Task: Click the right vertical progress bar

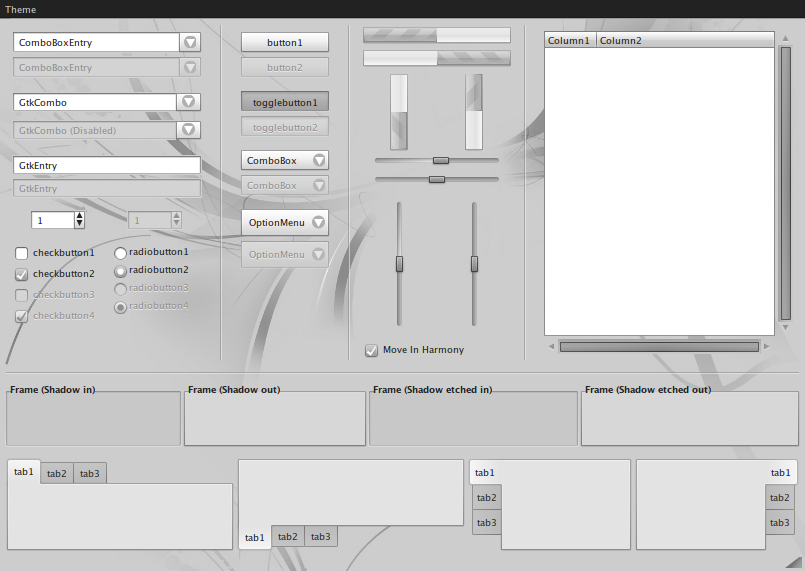Action: click(x=474, y=112)
